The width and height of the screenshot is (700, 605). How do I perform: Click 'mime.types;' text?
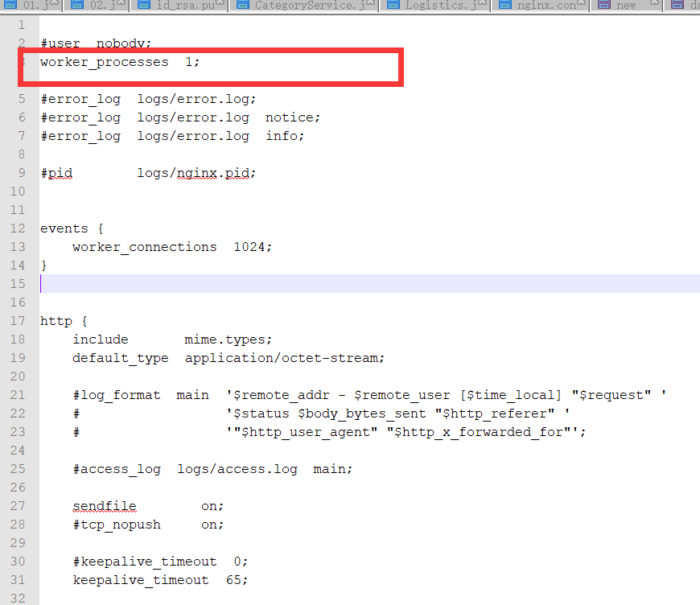coord(229,340)
